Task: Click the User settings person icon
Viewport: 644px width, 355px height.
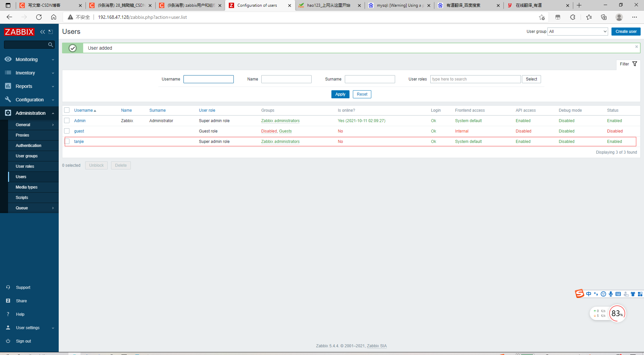Action: click(8, 327)
